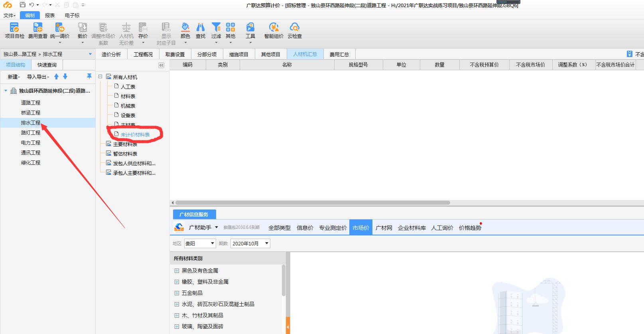This screenshot has width=644, height=334.
Task: Open the 措施项目 tab
Action: [239, 54]
